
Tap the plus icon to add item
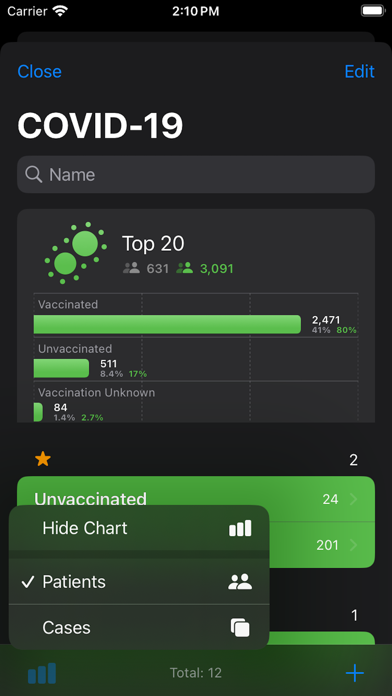[x=355, y=673]
